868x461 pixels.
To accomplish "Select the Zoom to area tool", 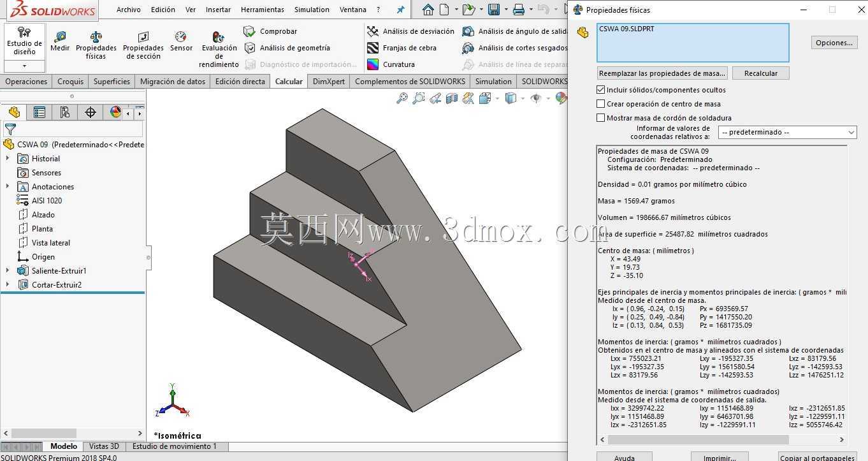I will pyautogui.click(x=419, y=98).
